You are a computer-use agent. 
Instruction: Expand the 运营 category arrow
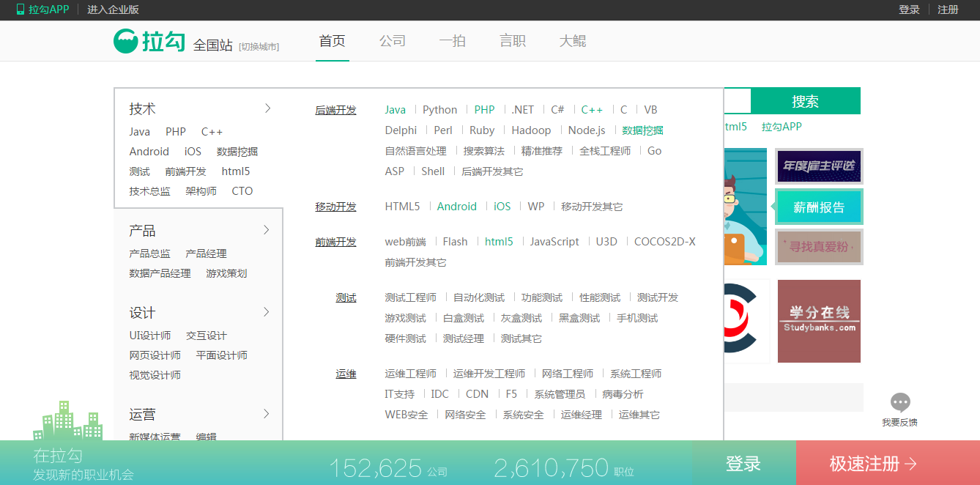coord(267,414)
